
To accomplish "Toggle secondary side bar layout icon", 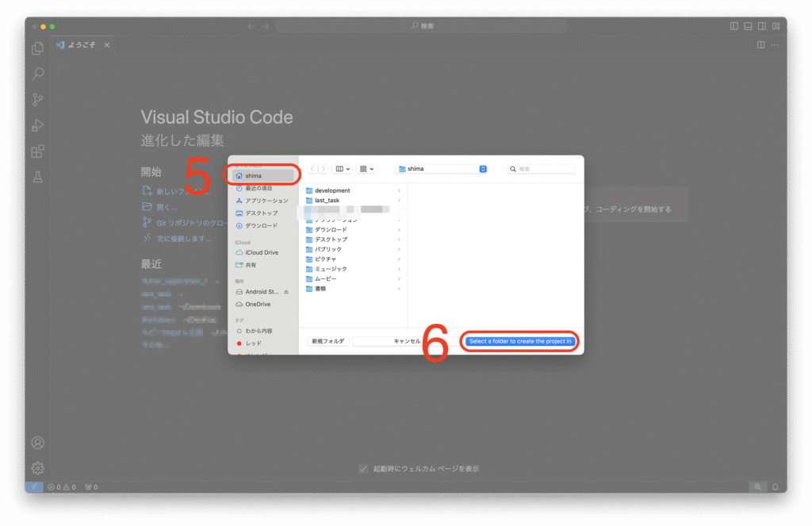I will point(762,26).
